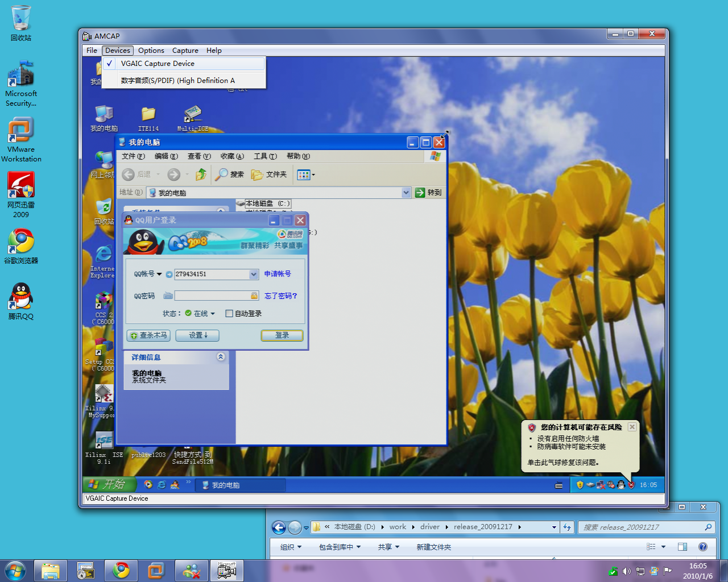Open the QQ account number dropdown arrow

(x=254, y=274)
